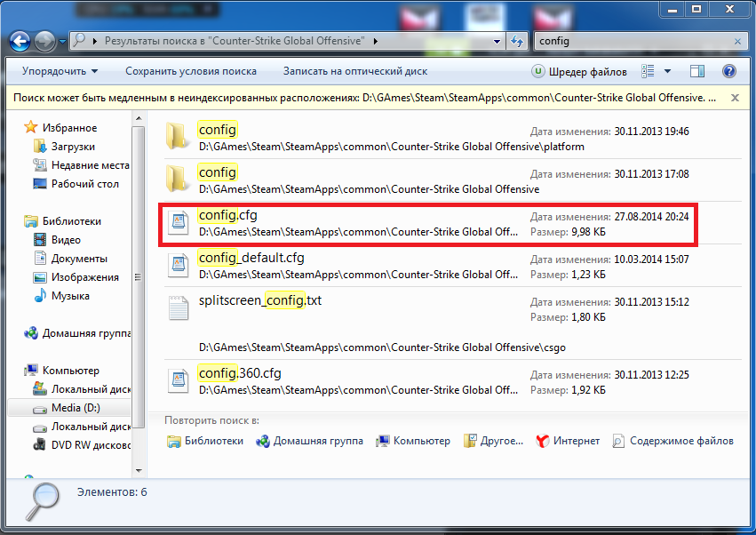Repeat search in Библиотеки
The height and width of the screenshot is (535, 756).
click(x=205, y=441)
